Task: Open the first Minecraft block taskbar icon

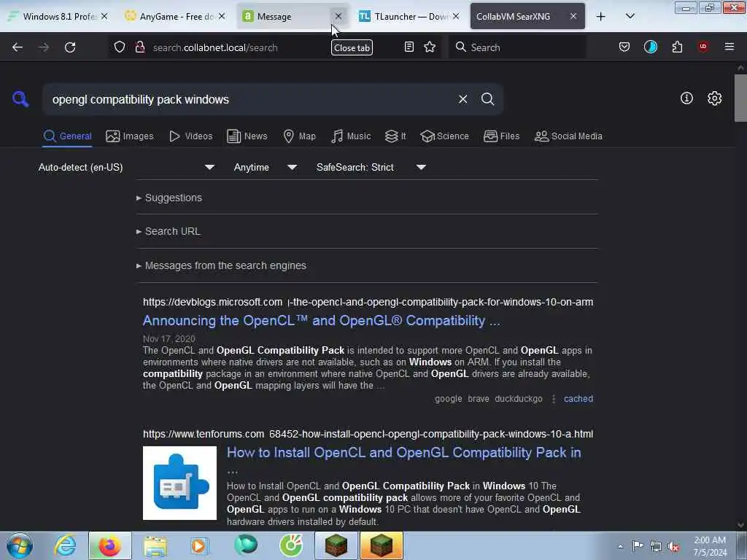Action: coord(336,545)
